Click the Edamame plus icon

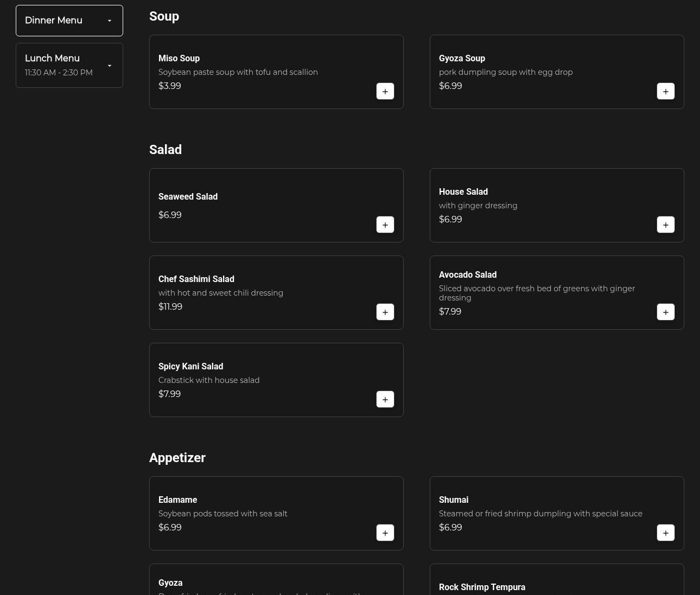click(x=385, y=533)
